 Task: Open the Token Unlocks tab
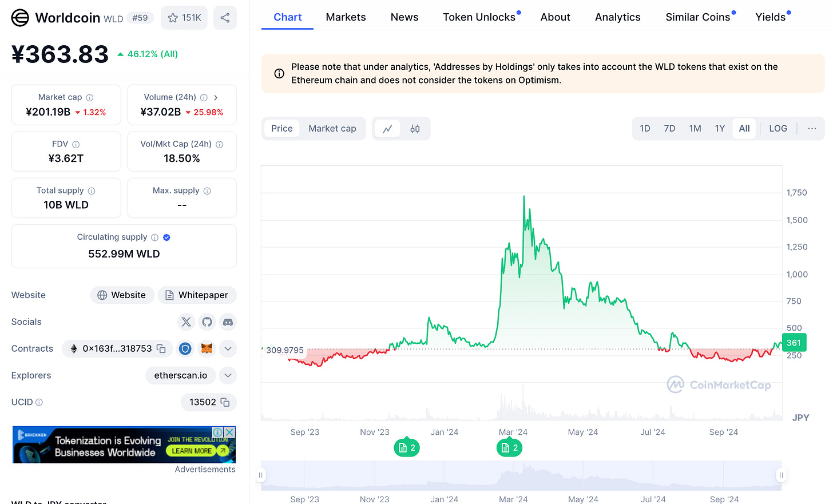pyautogui.click(x=479, y=17)
